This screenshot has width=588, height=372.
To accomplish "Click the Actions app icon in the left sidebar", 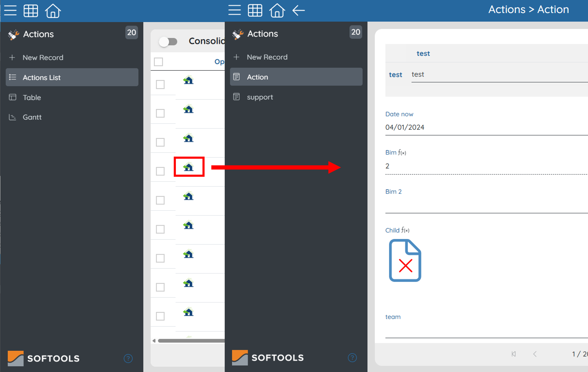I will coord(13,35).
